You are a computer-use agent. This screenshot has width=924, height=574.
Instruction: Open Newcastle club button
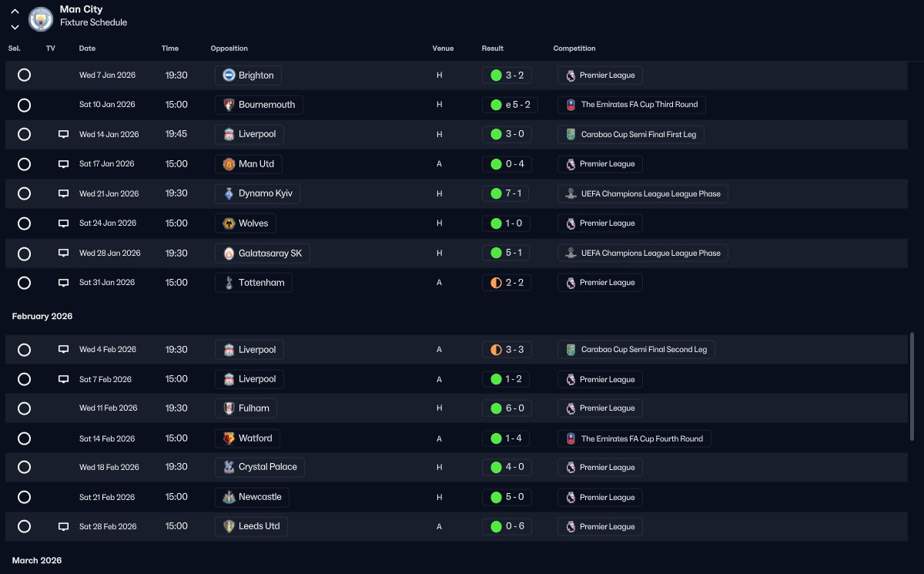[253, 497]
